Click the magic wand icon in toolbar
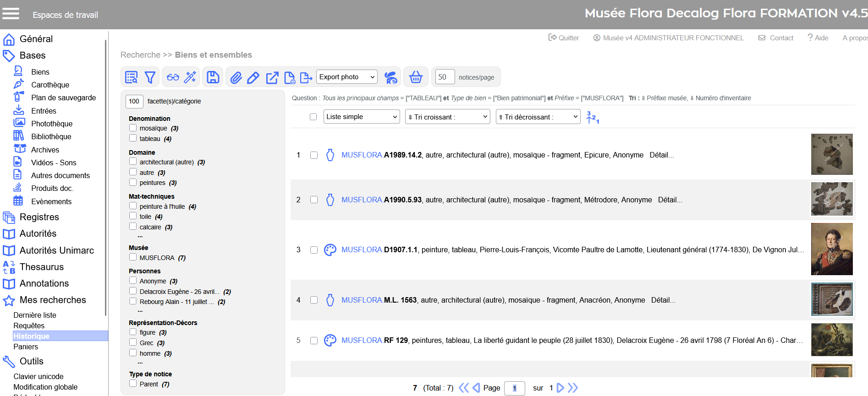 tap(190, 77)
